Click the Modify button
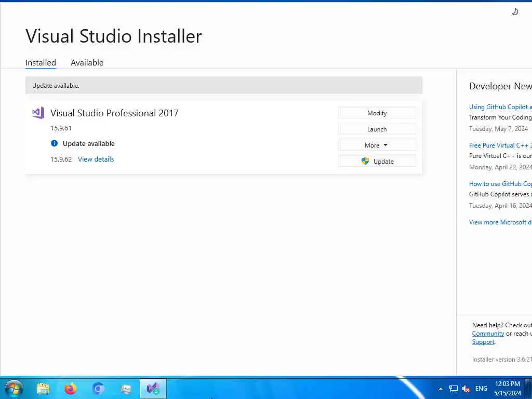Screen dimensions: 532x399 click(377, 113)
